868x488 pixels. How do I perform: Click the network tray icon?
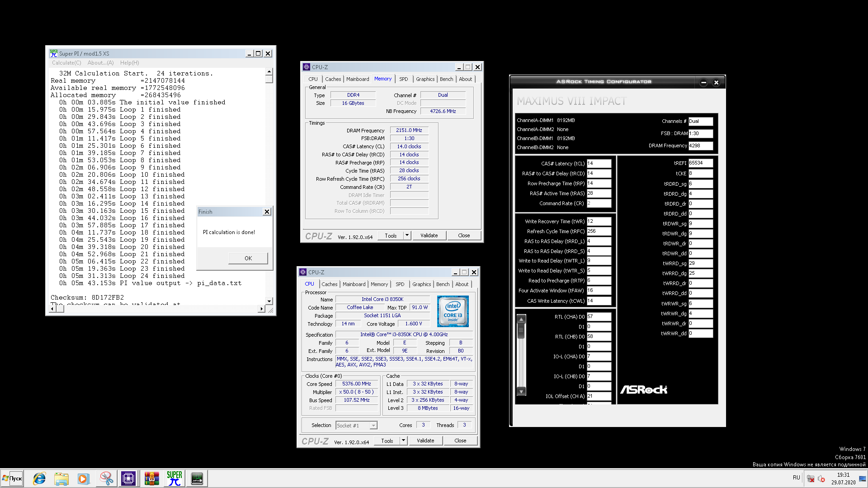(811, 479)
